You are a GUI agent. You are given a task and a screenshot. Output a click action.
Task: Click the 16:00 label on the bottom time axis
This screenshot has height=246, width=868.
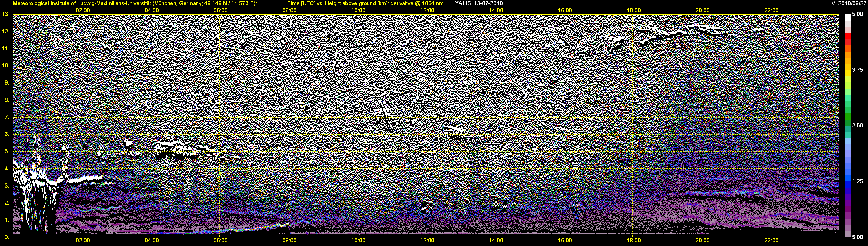click(565, 241)
